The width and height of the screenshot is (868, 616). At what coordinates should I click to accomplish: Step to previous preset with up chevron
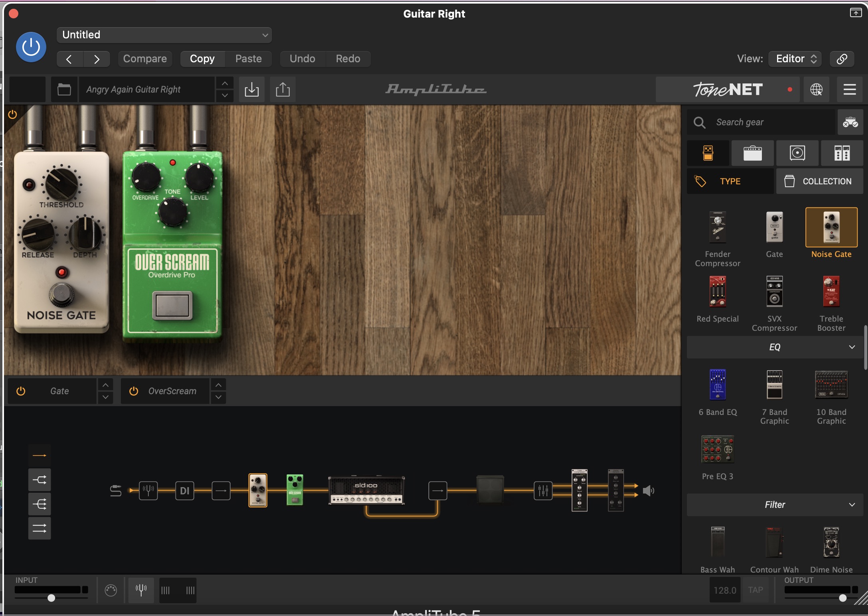[x=225, y=83]
